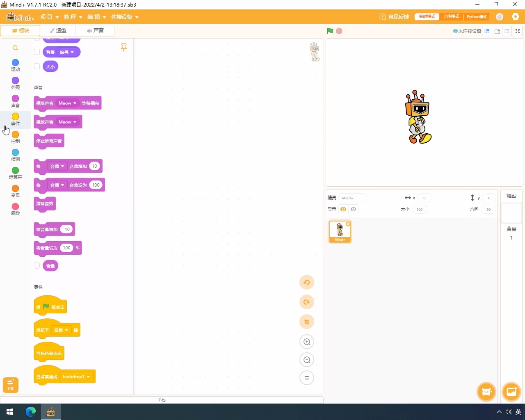The height and width of the screenshot is (420, 525).
Task: Tick the 音量 reporter checkbox
Action: point(37,266)
